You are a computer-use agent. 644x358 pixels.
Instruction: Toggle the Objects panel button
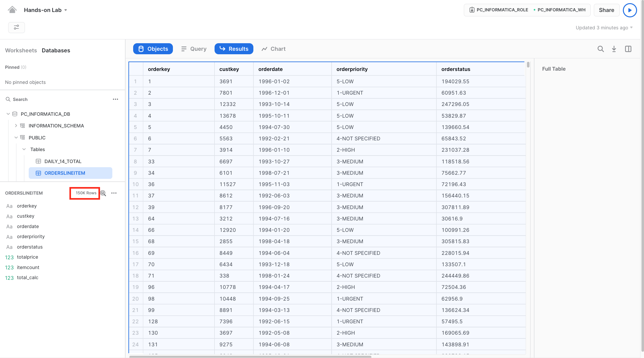[x=153, y=49]
